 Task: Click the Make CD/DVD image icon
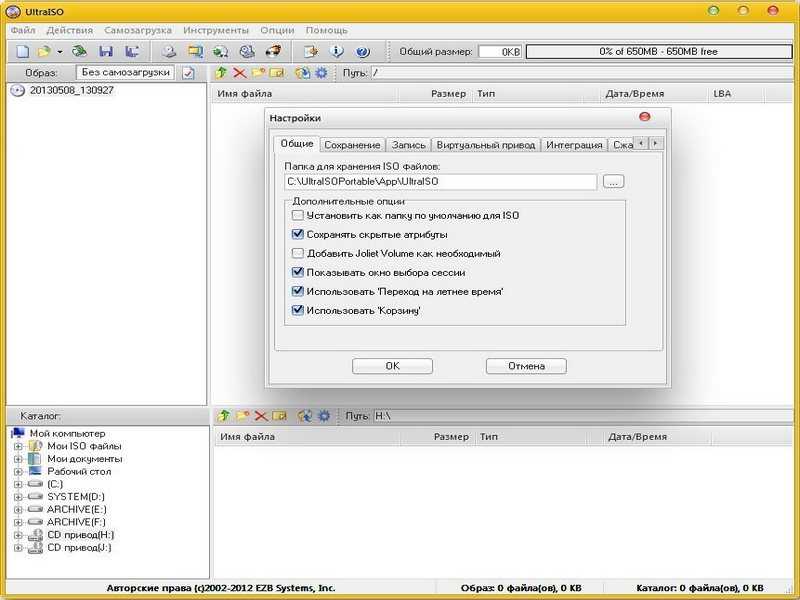[x=169, y=52]
